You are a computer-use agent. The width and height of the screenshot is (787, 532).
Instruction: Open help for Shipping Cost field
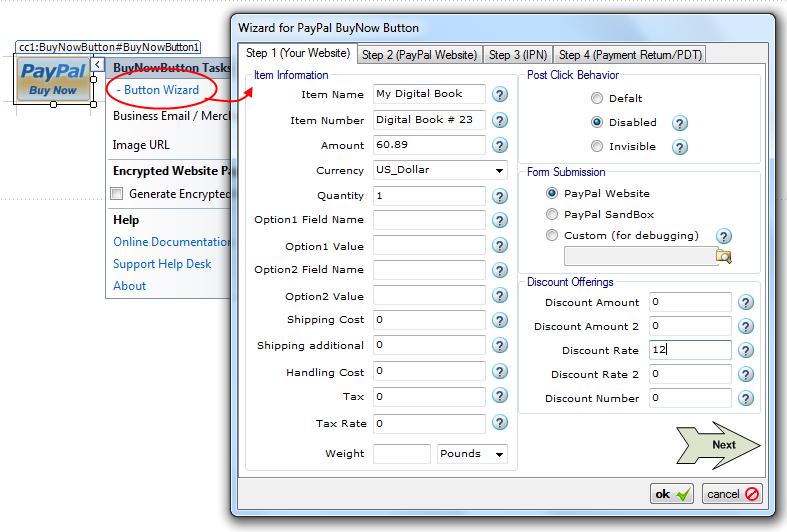(x=500, y=320)
